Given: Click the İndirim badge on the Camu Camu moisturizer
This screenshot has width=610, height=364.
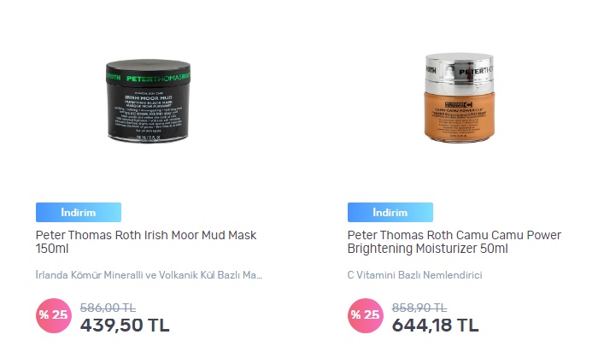Looking at the screenshot, I should (390, 212).
